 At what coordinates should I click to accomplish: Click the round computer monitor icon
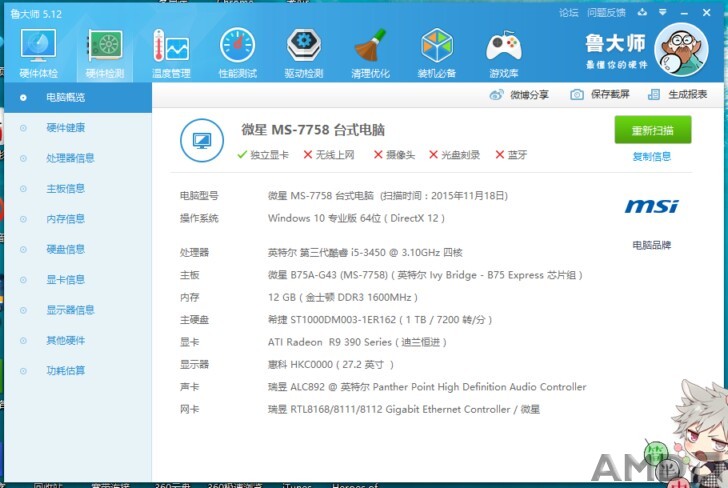(202, 140)
